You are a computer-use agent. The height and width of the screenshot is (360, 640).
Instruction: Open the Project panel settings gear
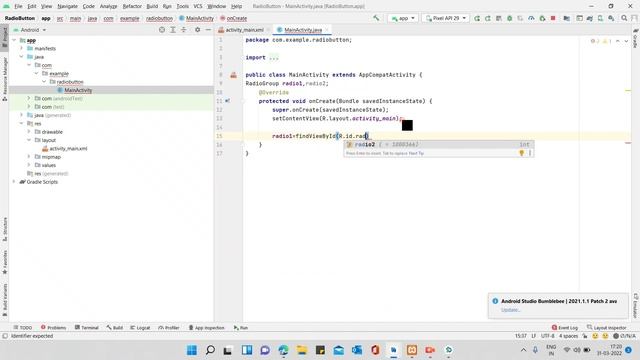click(x=198, y=30)
